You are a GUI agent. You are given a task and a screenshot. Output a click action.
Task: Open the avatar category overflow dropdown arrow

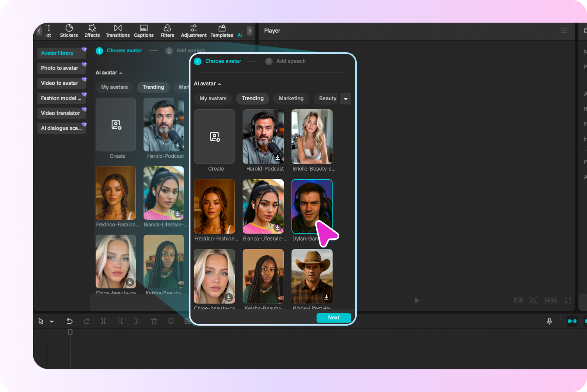(x=345, y=99)
